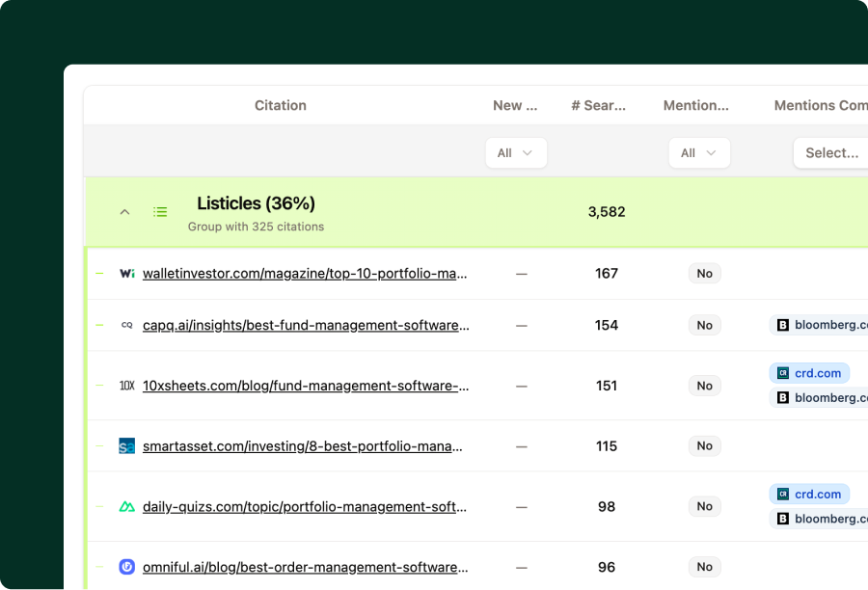Click the daily-quizs favicon icon
The image size is (868, 590).
point(126,506)
